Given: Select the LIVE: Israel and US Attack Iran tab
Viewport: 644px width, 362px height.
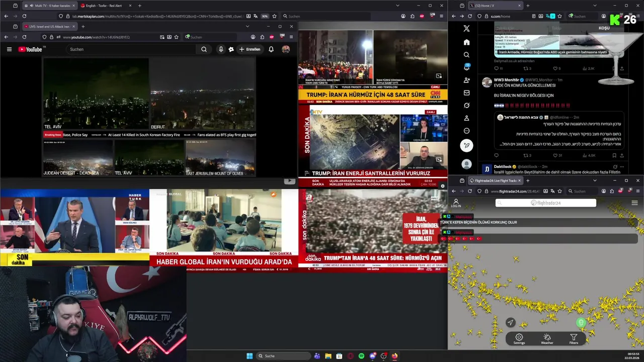Looking at the screenshot, I should click(49, 26).
